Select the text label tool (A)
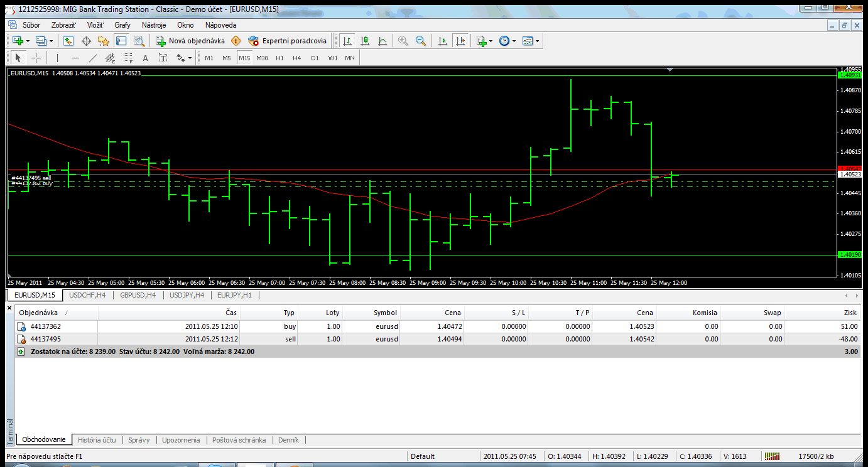The height and width of the screenshot is (467, 868). (146, 58)
